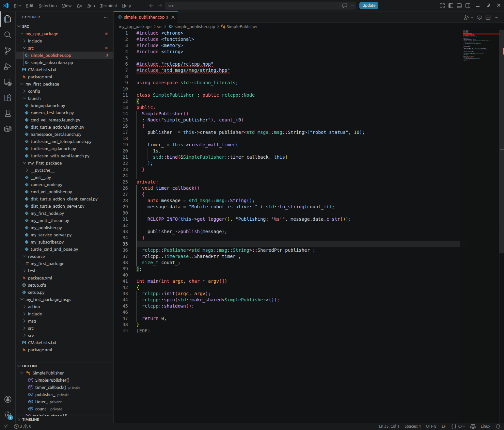This screenshot has width=504, height=430.
Task: Open the Edit menu
Action: click(x=30, y=6)
